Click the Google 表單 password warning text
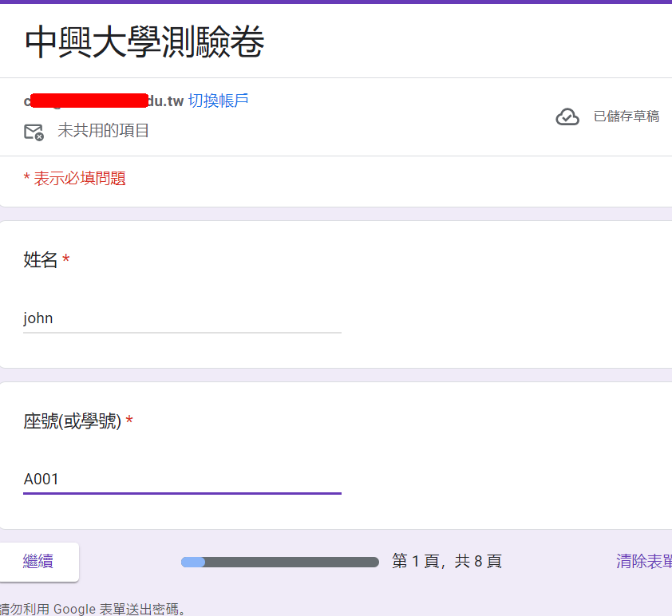Screen dimensions: 672x616 tap(94, 609)
